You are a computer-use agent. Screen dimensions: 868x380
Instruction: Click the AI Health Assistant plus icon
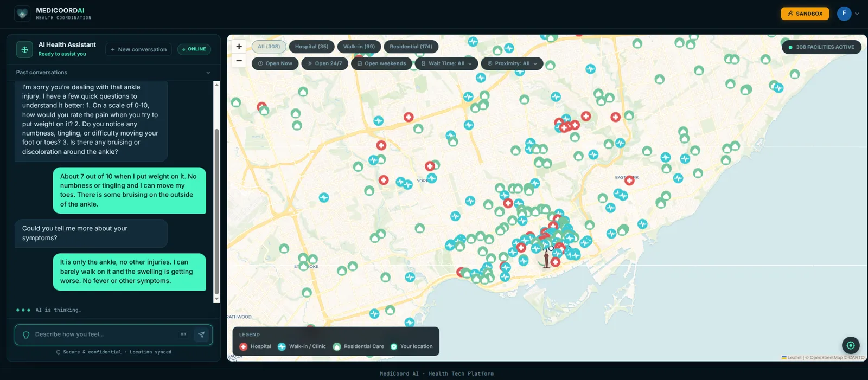[24, 49]
